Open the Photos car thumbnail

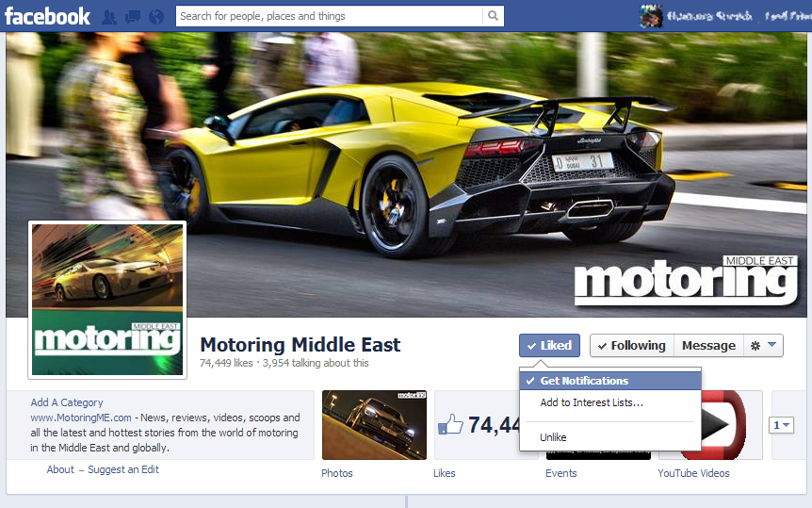tap(374, 425)
